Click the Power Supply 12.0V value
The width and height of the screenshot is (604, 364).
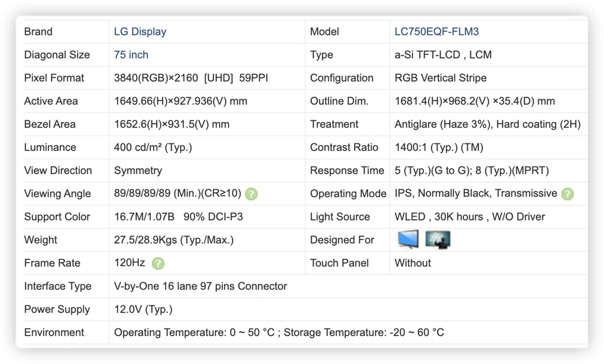(143, 309)
